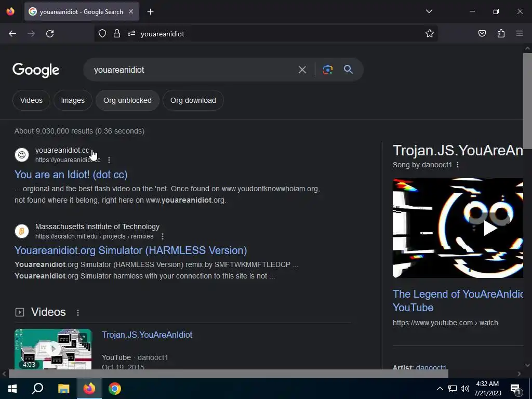Open options dots for youareanidiot.cc result
This screenshot has width=532, height=399.
pyautogui.click(x=109, y=160)
